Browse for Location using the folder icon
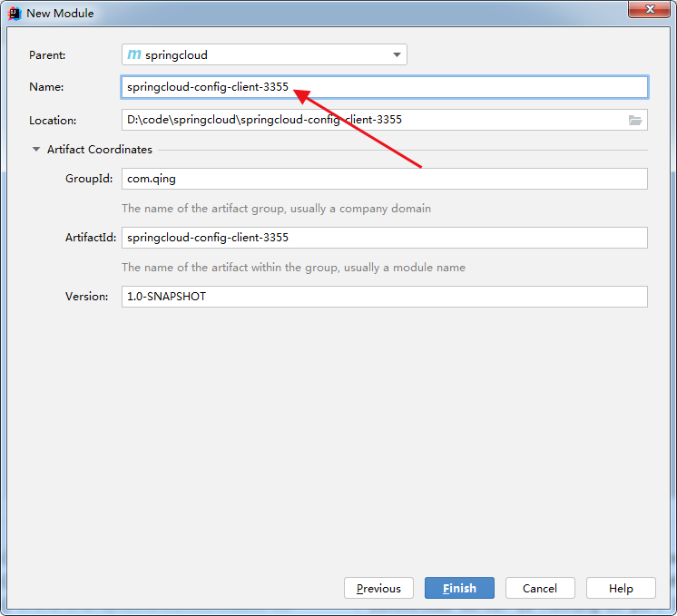Screen dimensions: 677x616 click(x=635, y=120)
